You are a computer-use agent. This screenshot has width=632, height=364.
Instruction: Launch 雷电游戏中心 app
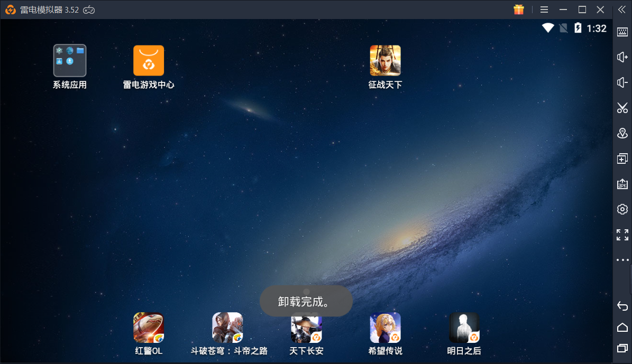pyautogui.click(x=148, y=60)
